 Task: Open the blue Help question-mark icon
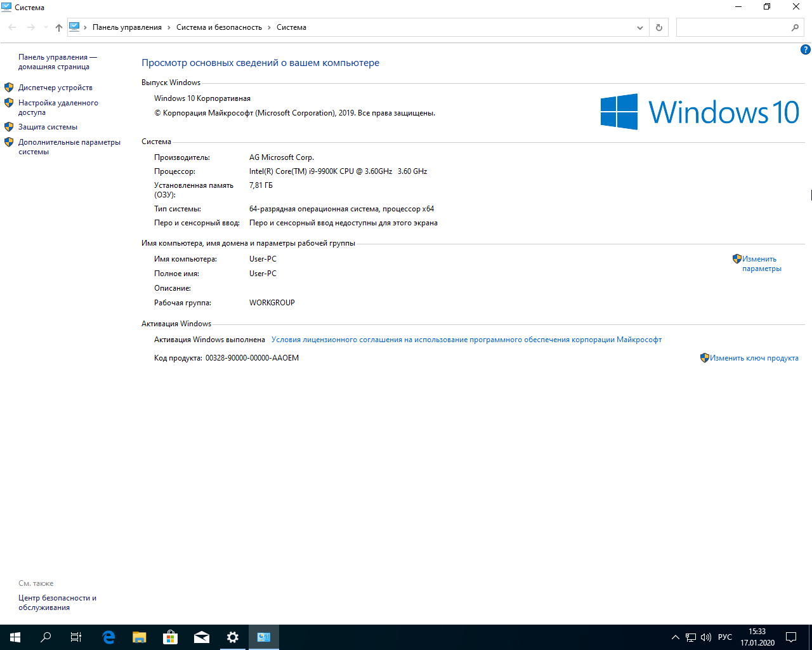pyautogui.click(x=806, y=50)
